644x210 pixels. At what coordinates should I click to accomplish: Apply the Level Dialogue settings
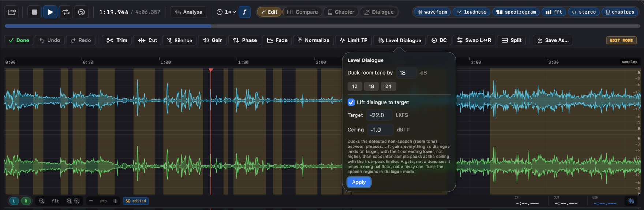(x=359, y=182)
